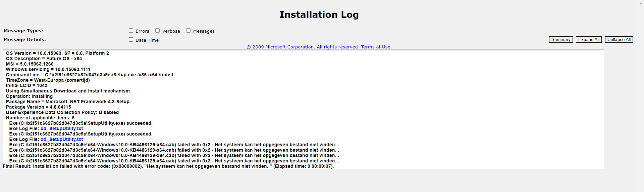Select the 'MSI = 5.0.15063.1266' line

30,64
